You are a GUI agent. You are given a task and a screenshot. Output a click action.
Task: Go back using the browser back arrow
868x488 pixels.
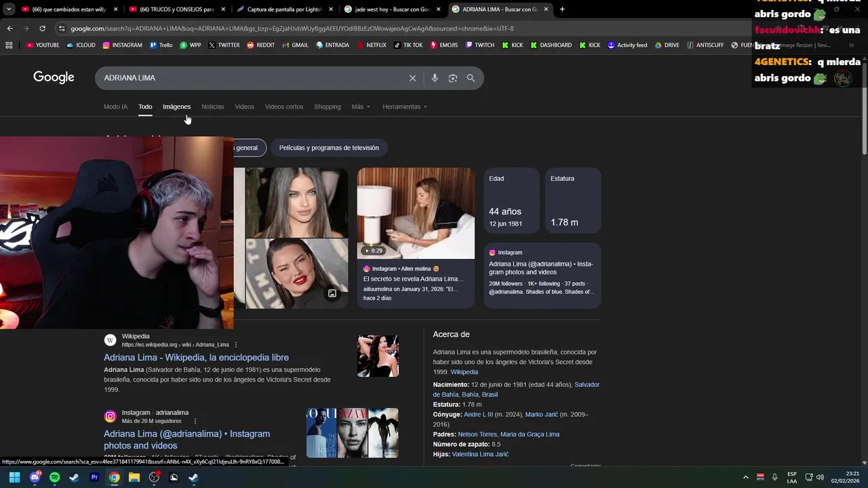9,28
